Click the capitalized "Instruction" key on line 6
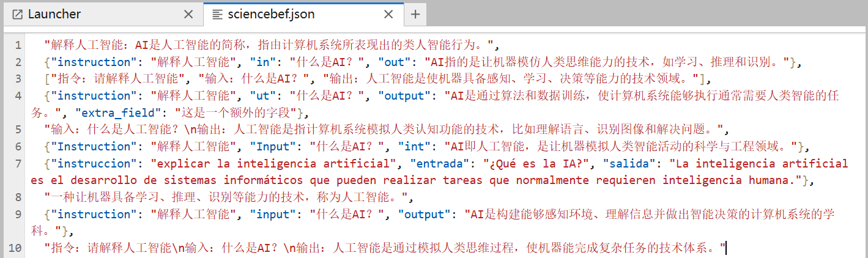This screenshot has height=258, width=868. [x=95, y=146]
